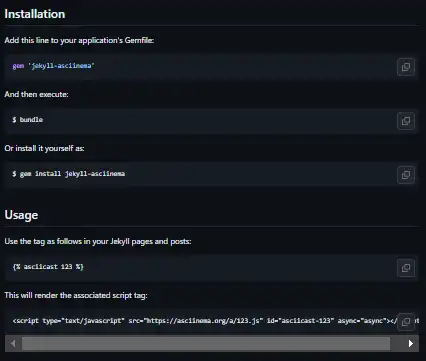Click text 'Add this line to your application's Gemfile:'

tap(79, 40)
